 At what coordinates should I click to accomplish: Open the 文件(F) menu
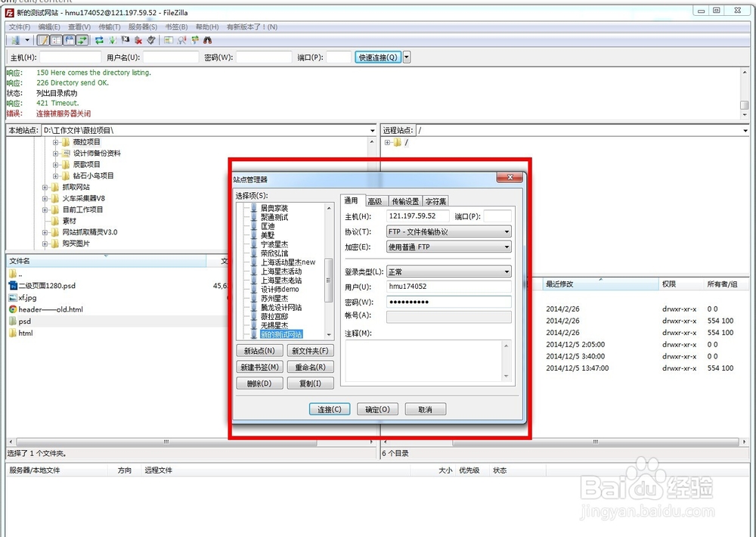(x=20, y=27)
